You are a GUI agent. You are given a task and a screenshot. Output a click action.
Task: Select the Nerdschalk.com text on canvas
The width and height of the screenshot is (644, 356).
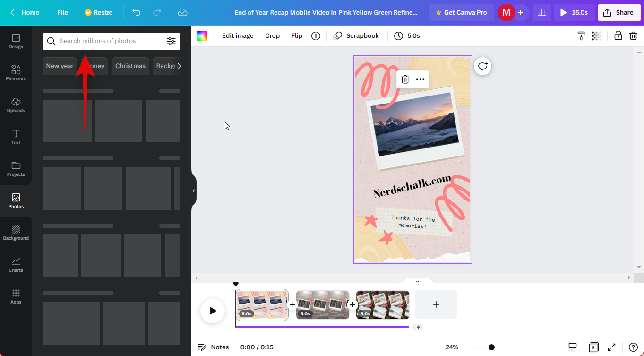click(x=412, y=186)
